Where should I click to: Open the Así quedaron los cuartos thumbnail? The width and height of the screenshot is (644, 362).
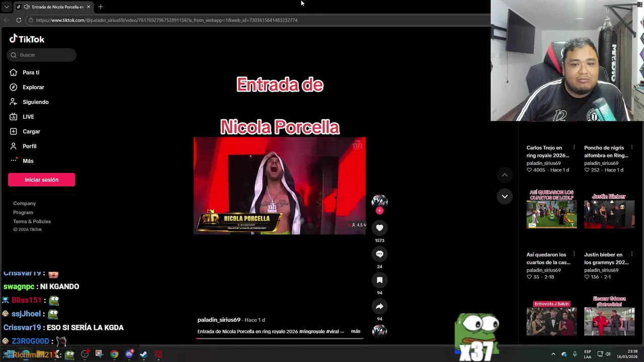pyautogui.click(x=551, y=209)
